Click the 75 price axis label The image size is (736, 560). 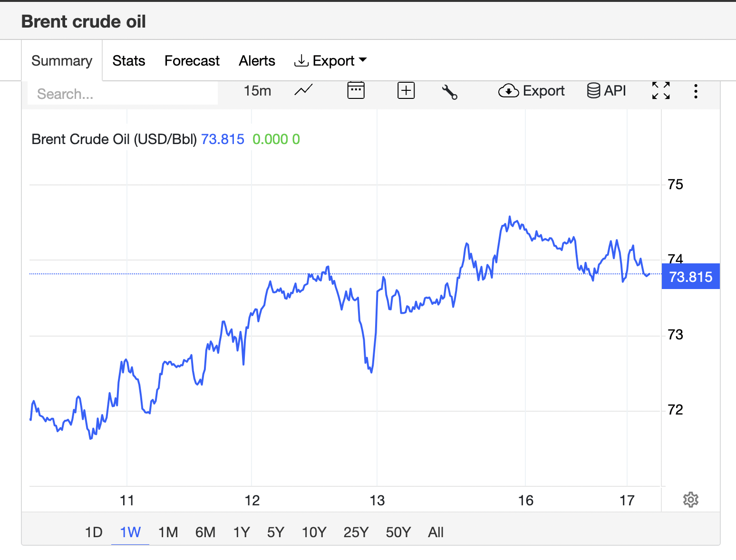pyautogui.click(x=675, y=184)
